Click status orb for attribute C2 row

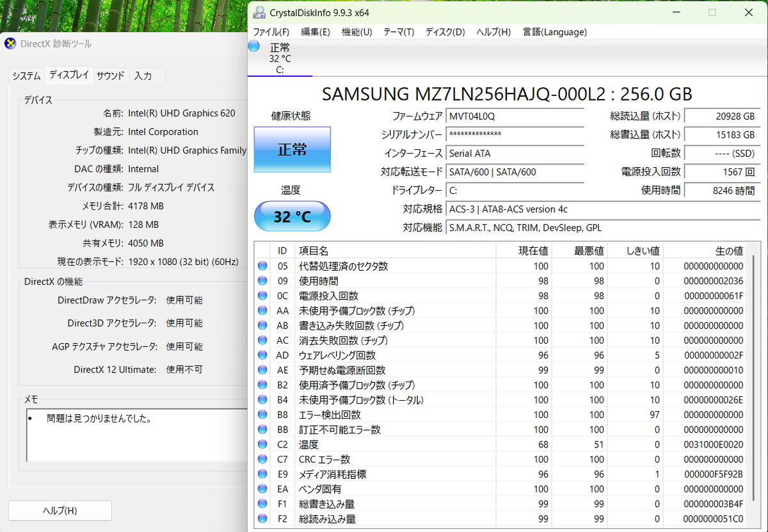coord(262,444)
